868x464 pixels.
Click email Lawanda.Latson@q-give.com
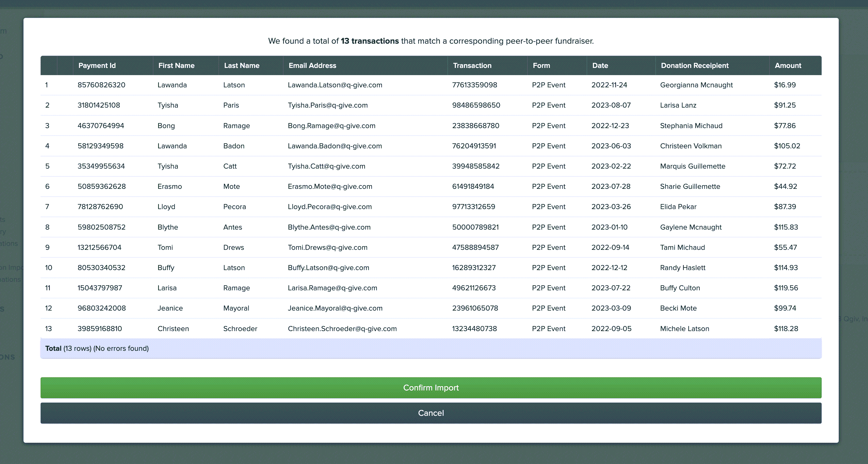[335, 85]
